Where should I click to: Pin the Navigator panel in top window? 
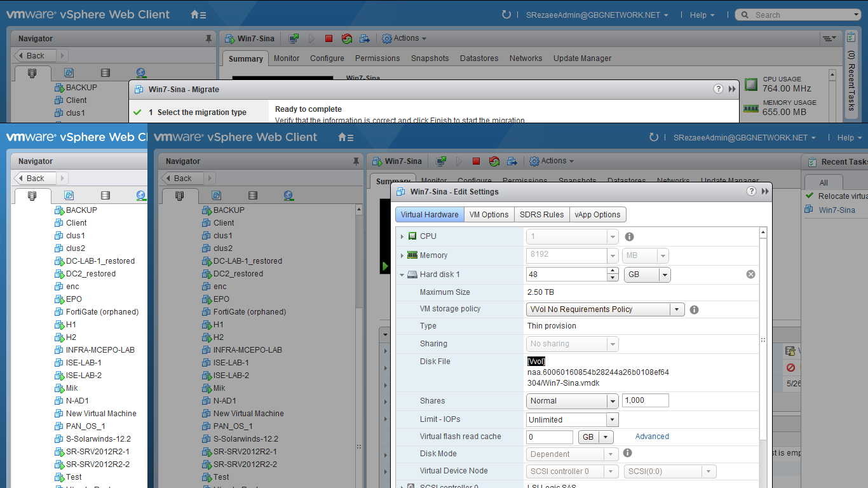point(208,39)
